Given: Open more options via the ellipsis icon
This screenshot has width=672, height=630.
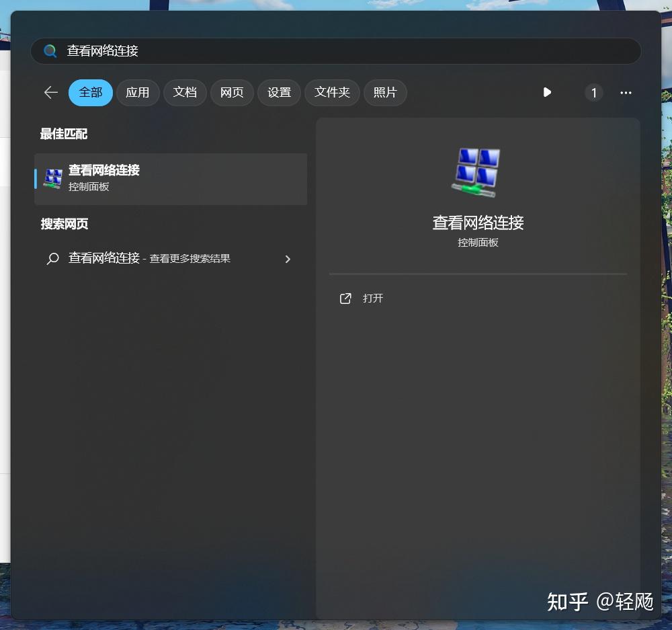Looking at the screenshot, I should 626,93.
